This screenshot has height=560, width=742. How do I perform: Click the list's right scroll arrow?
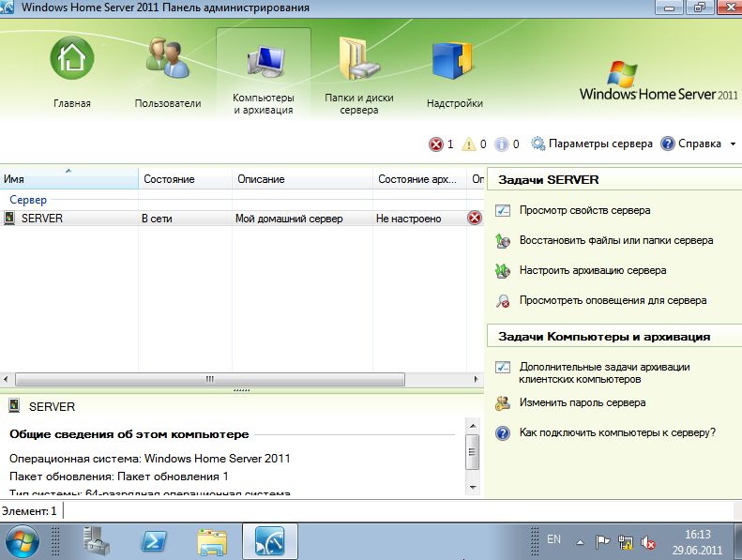477,379
